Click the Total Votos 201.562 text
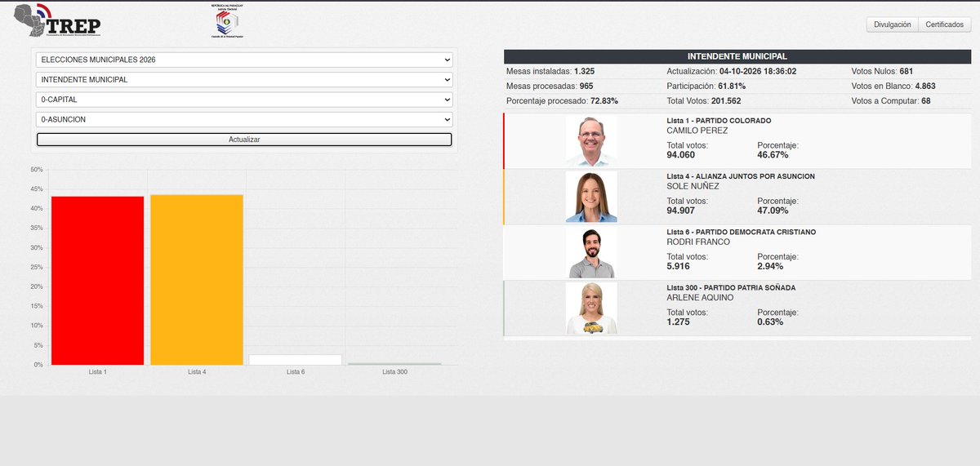The height and width of the screenshot is (466, 980). pyautogui.click(x=704, y=100)
